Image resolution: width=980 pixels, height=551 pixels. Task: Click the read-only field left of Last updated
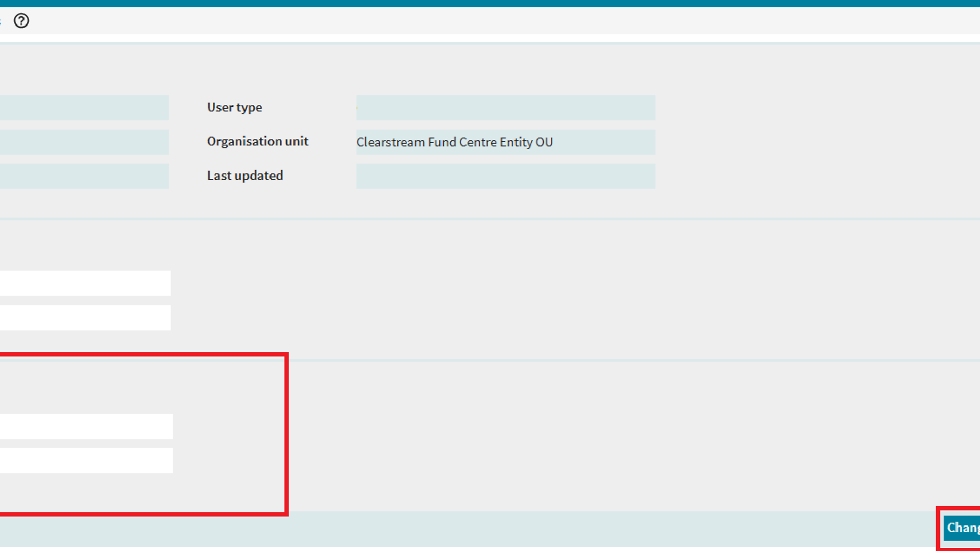point(84,176)
